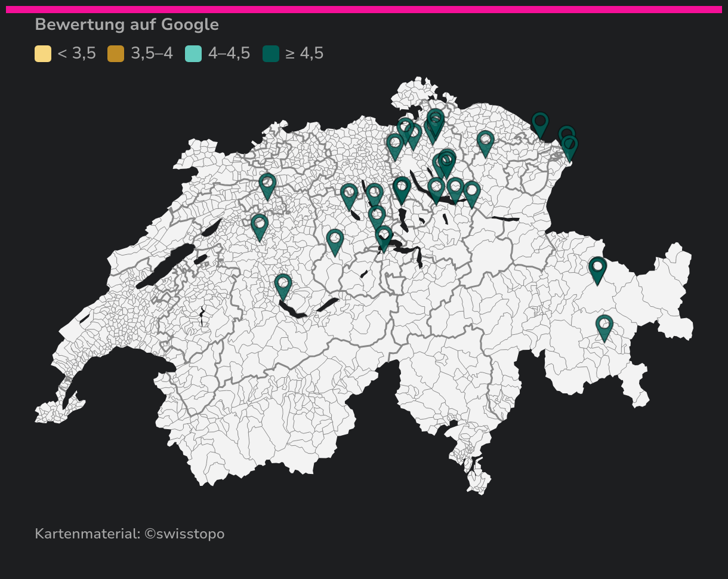
Task: Toggle the '≥ 4,5' rating legend label
Action: click(x=304, y=54)
